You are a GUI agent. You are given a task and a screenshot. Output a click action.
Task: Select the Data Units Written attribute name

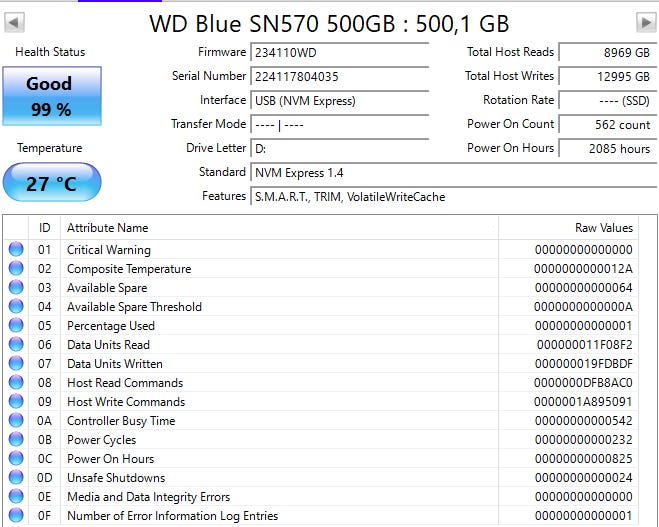click(x=115, y=364)
